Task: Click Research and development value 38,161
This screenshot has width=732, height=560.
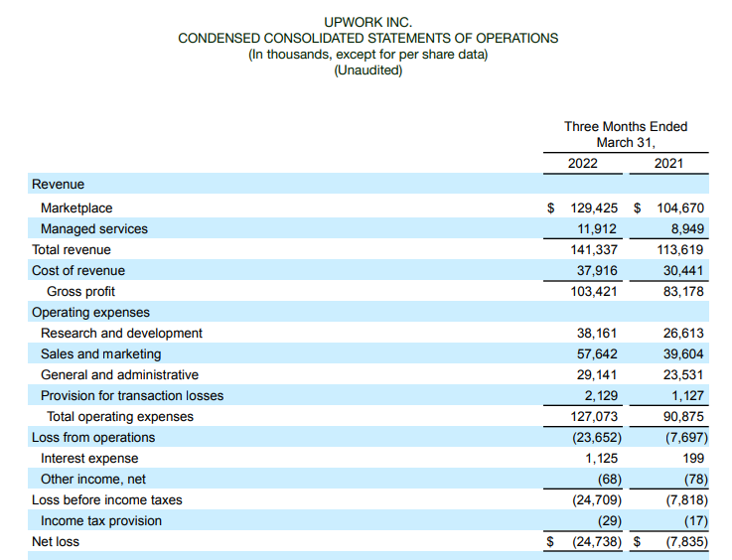Action: tap(597, 334)
